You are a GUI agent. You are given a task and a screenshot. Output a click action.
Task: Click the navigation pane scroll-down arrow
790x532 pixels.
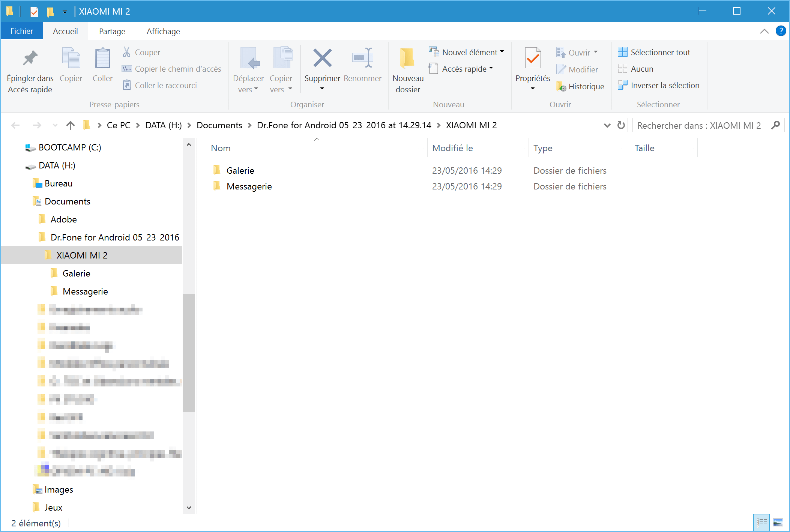pyautogui.click(x=189, y=508)
